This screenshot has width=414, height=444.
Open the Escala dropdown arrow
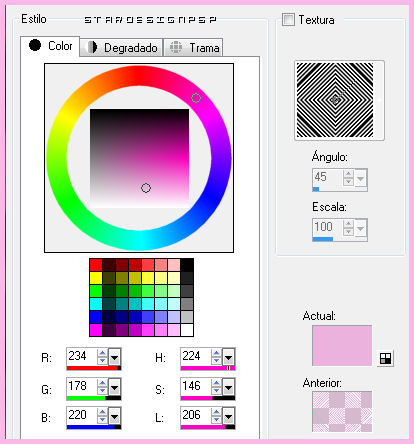[x=360, y=229]
